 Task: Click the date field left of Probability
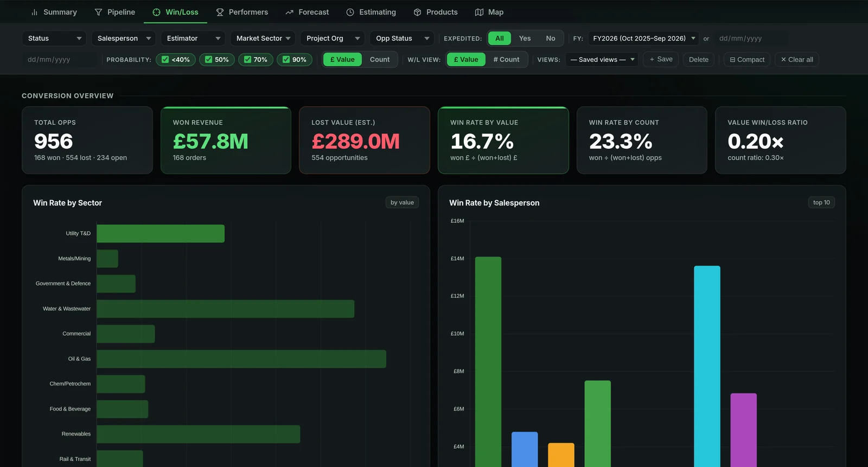pos(60,60)
